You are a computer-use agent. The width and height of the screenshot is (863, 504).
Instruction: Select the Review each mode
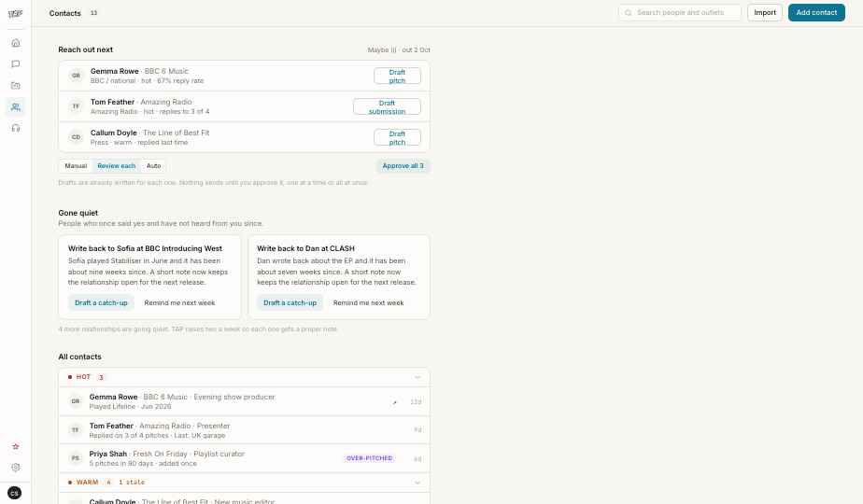tap(116, 165)
